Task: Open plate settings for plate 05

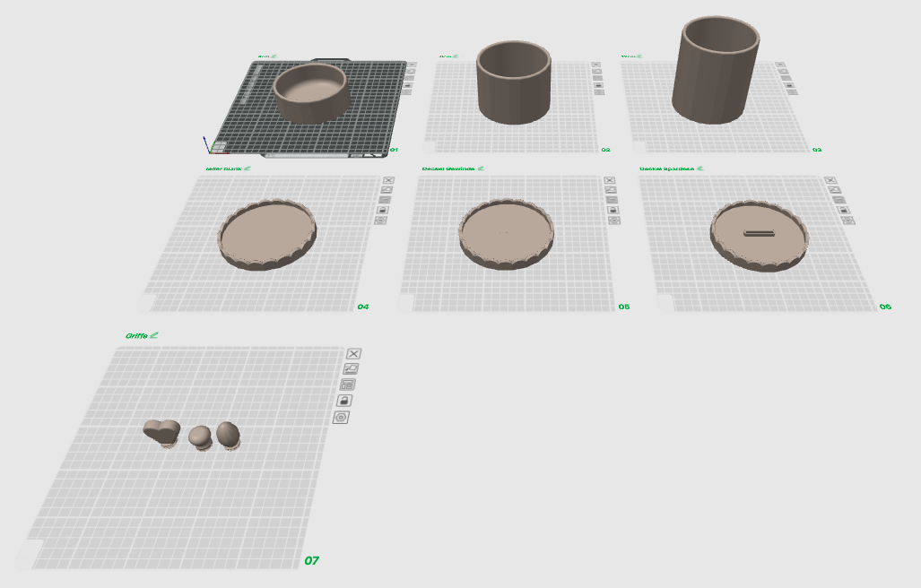Action: pyautogui.click(x=613, y=220)
